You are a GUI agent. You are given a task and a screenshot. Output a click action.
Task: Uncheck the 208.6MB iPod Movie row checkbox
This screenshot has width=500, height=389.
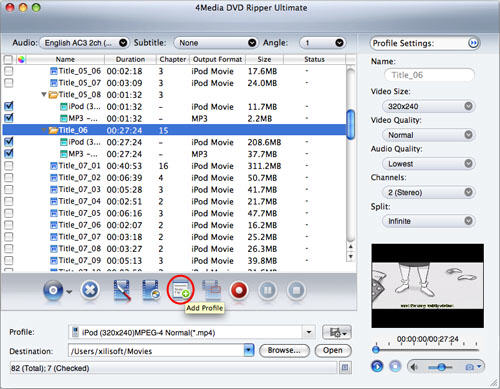click(9, 142)
